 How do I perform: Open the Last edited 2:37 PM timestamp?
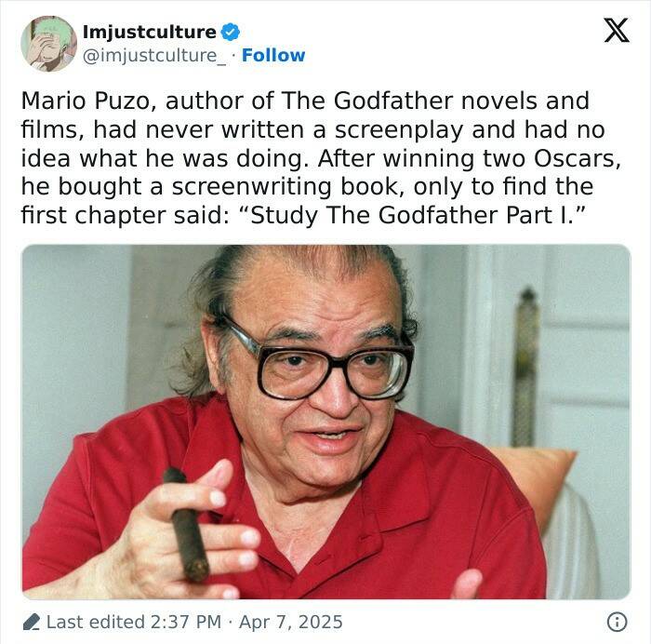coord(134,622)
